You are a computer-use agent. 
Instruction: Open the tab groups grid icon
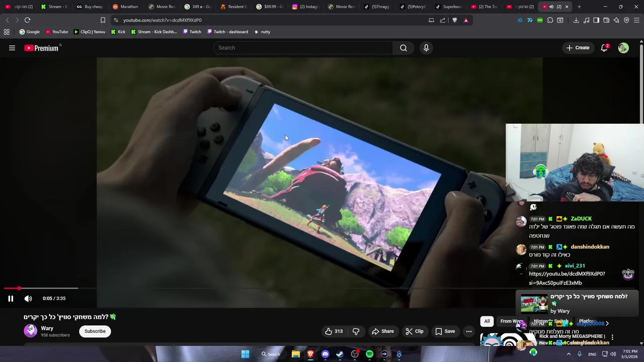pyautogui.click(x=7, y=32)
